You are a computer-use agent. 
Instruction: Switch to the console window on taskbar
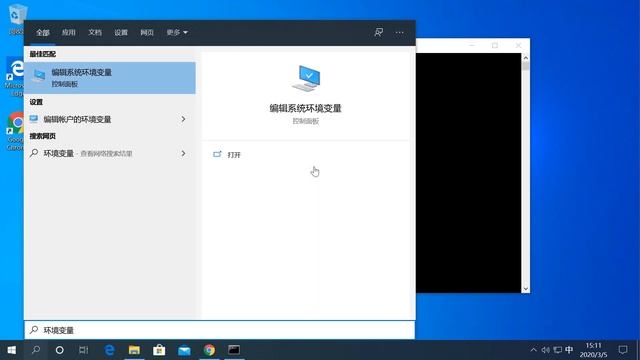point(234,350)
